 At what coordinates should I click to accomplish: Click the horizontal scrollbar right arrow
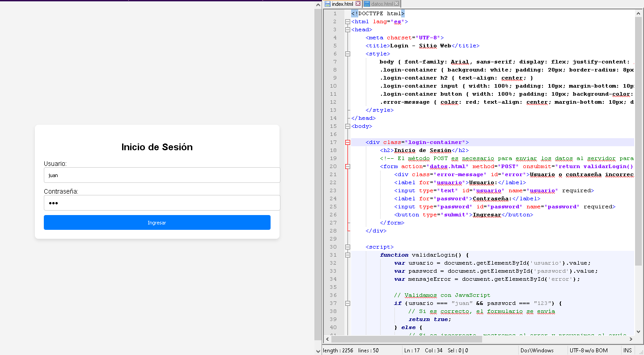click(631, 339)
